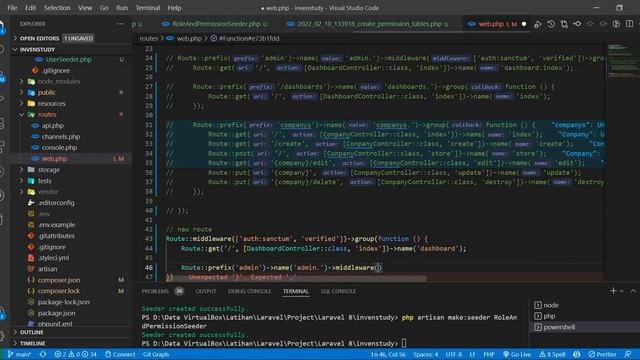Switch to RoleAndPermissionSeeder.php tab
This screenshot has width=640, height=360.
(216, 24)
